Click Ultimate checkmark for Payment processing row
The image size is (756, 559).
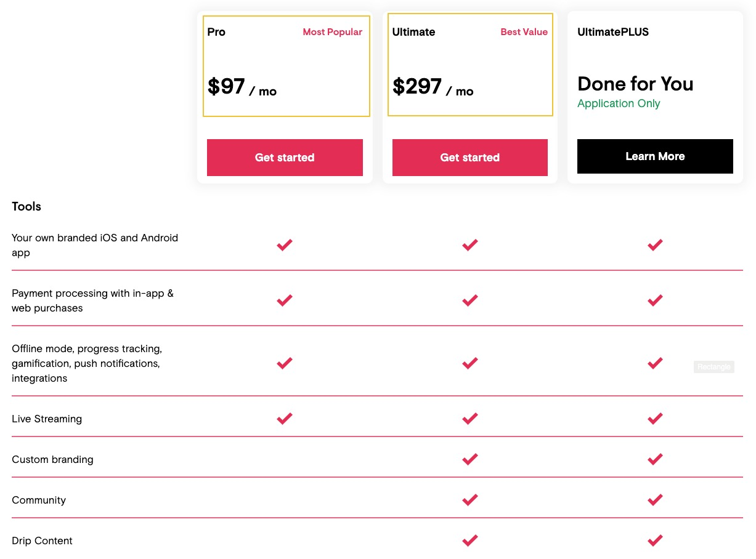(x=470, y=300)
